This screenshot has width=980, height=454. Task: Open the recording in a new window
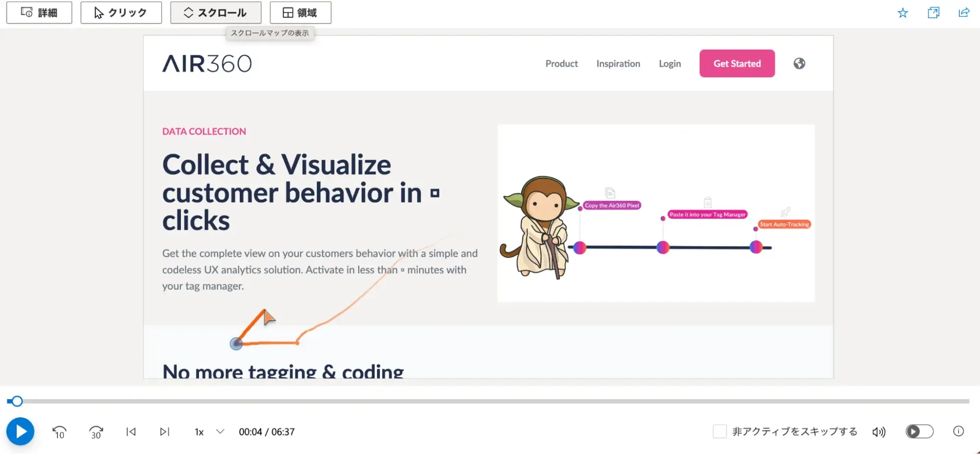pyautogui.click(x=933, y=13)
